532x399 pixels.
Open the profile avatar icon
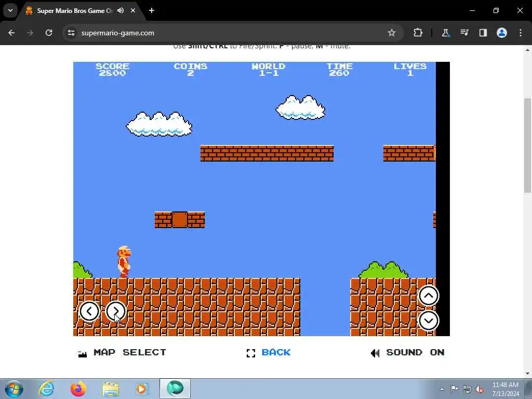click(x=502, y=33)
